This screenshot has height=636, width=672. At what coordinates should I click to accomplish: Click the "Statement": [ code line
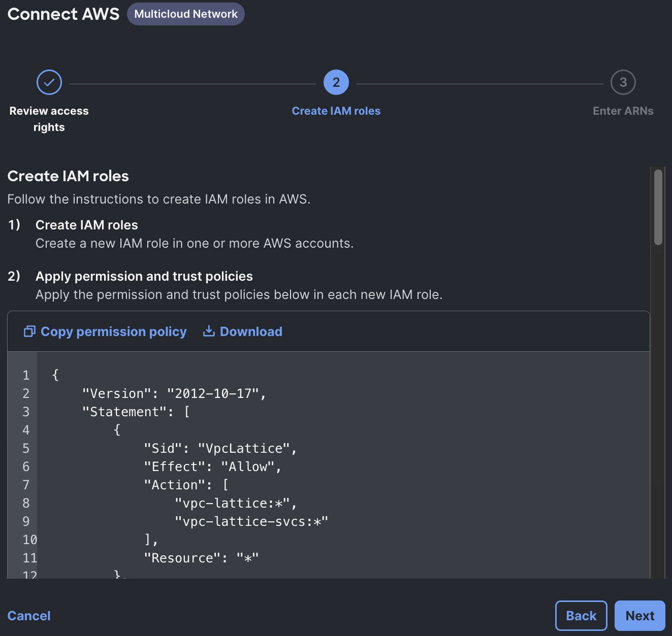[x=136, y=412]
